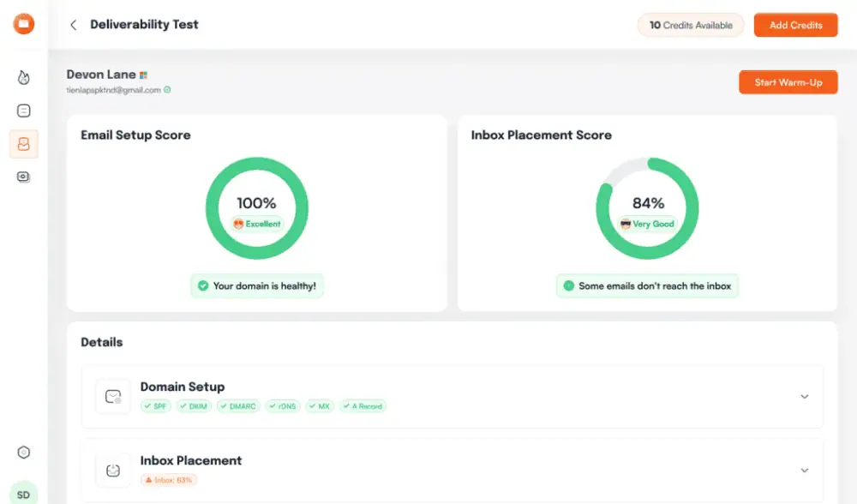Click the DKIM check badge
The image size is (857, 504).
[x=195, y=406]
